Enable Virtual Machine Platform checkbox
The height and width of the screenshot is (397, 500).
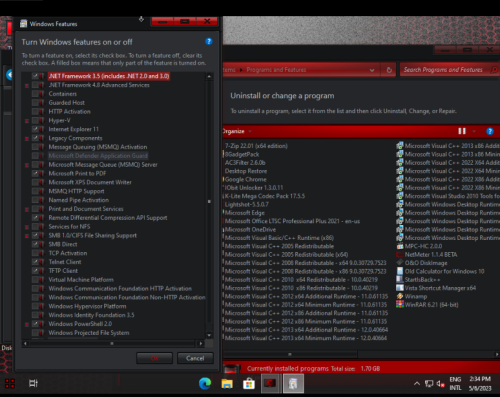(x=35, y=280)
